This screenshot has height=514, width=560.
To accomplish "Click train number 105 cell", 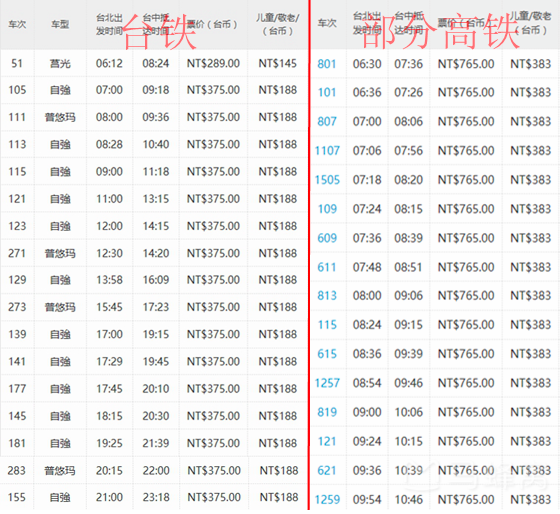I will tap(17, 90).
